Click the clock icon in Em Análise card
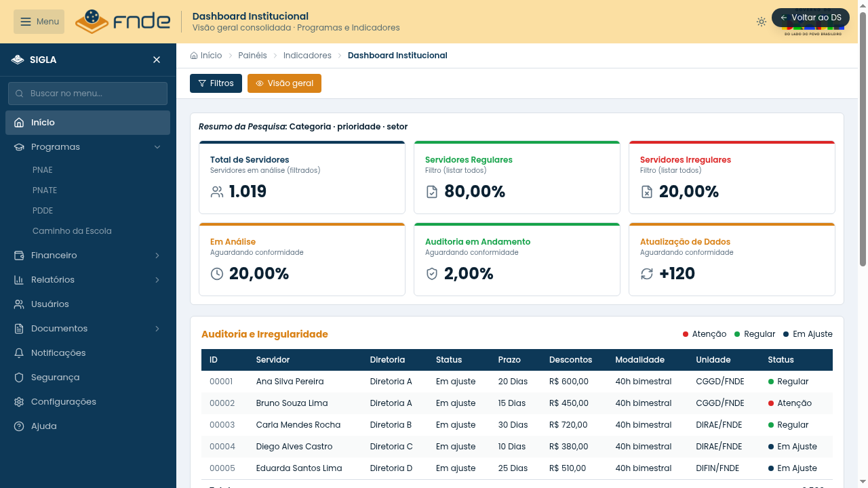The height and width of the screenshot is (488, 868). [217, 274]
